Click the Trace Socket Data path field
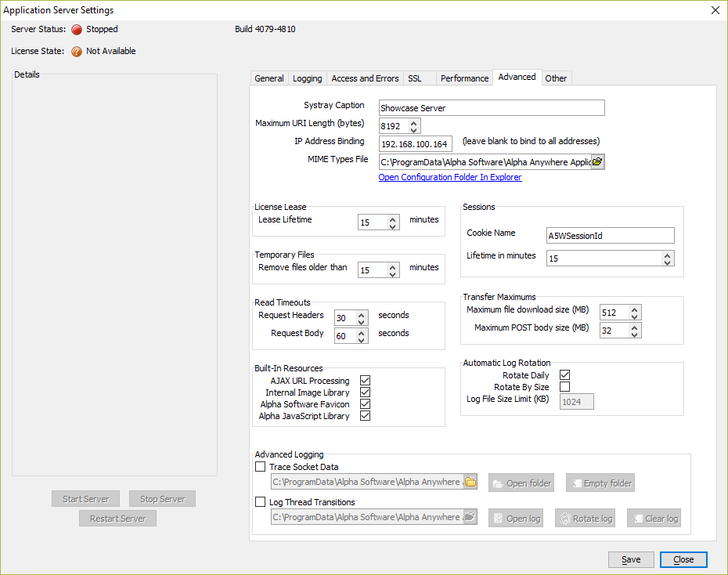 [367, 482]
